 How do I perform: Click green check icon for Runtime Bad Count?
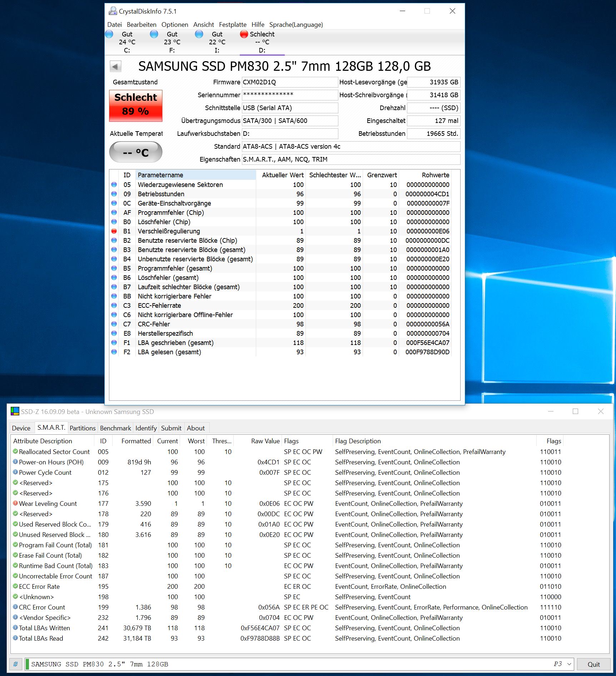pos(15,566)
